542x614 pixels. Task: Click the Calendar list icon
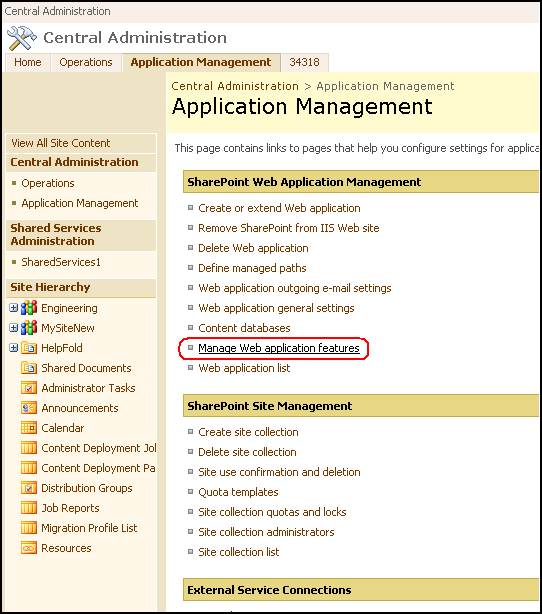click(x=29, y=428)
